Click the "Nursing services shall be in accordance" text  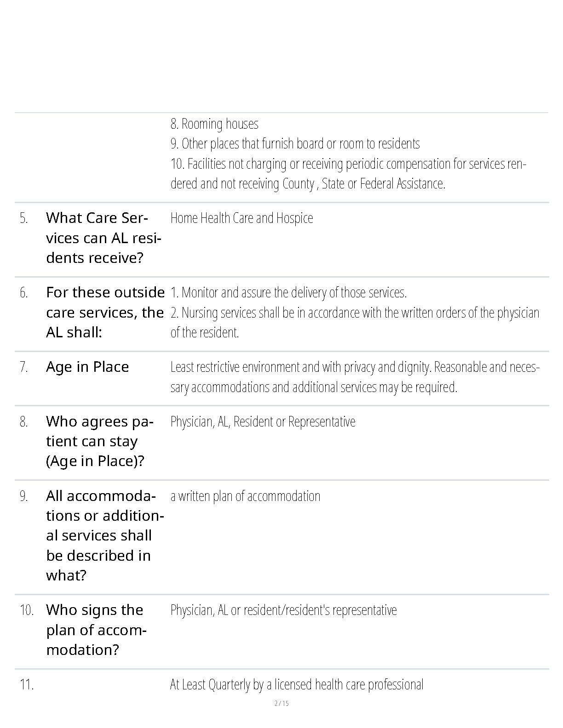(354, 313)
